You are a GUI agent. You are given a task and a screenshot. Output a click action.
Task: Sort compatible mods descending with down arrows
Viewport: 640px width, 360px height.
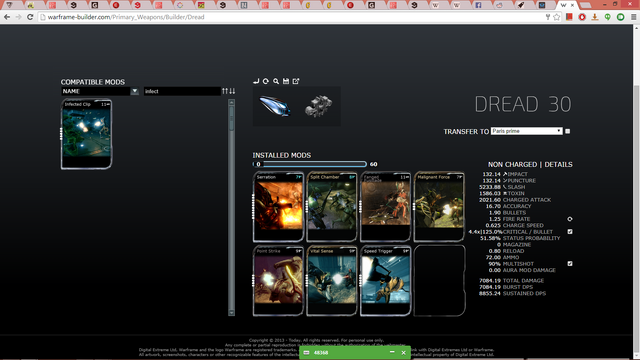(x=232, y=91)
